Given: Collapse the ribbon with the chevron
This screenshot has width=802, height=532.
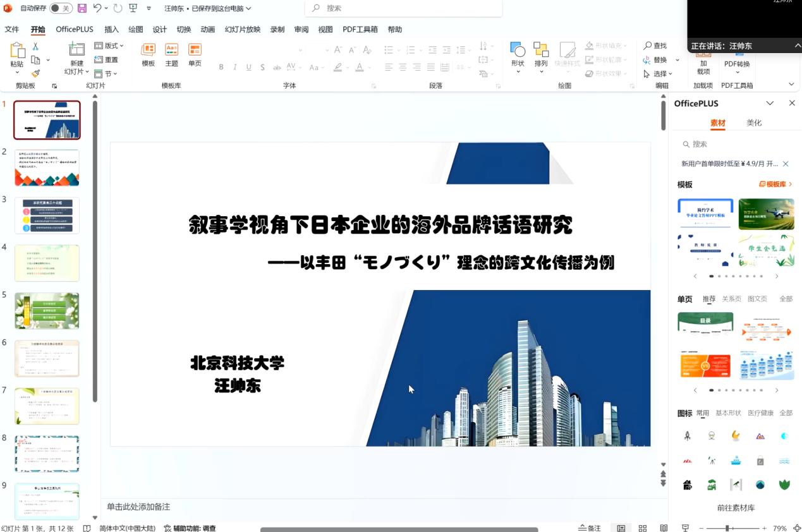Looking at the screenshot, I should coord(791,85).
